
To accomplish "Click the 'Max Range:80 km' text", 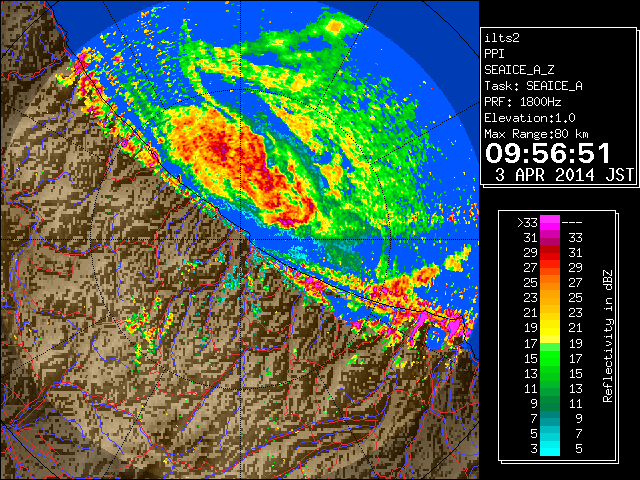I will 536,134.
